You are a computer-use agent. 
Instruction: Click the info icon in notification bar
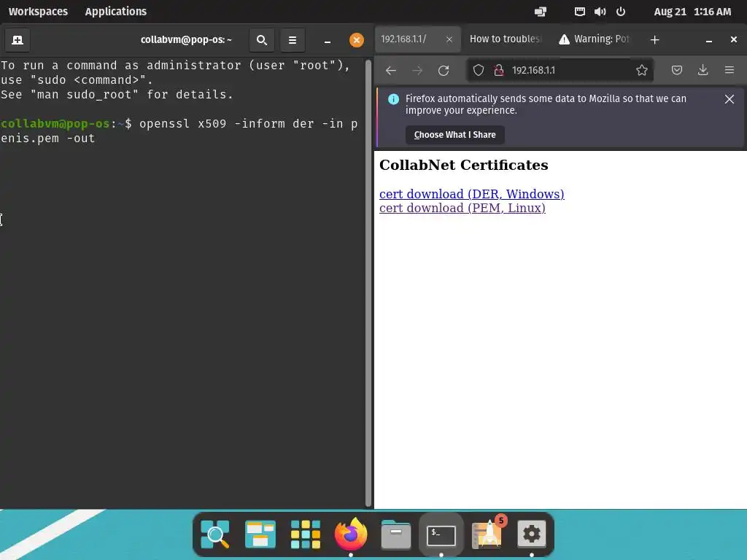[393, 99]
